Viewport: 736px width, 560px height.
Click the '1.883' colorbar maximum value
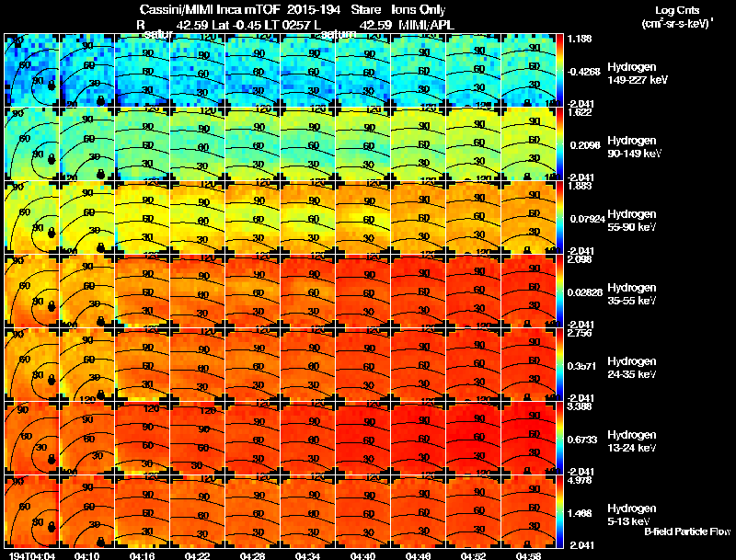click(x=580, y=186)
